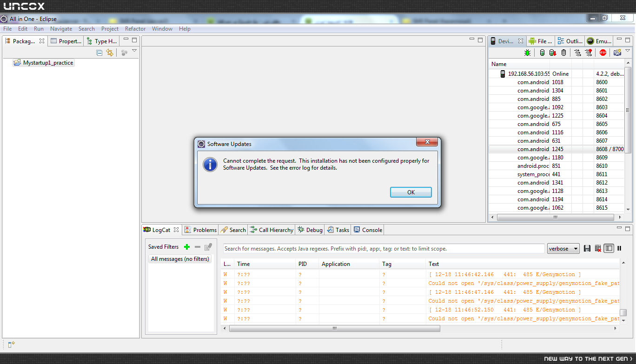The height and width of the screenshot is (364, 636).
Task: Click Update Heap icon in Devices toolbar
Action: (542, 53)
